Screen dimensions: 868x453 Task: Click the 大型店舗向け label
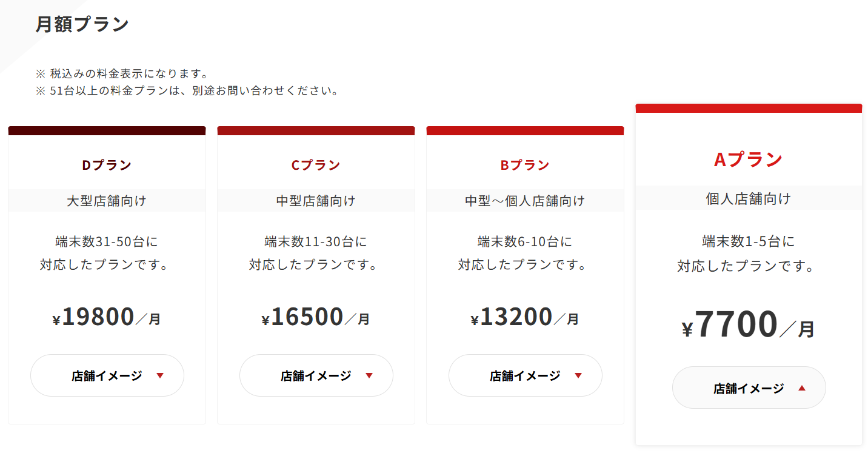[107, 201]
